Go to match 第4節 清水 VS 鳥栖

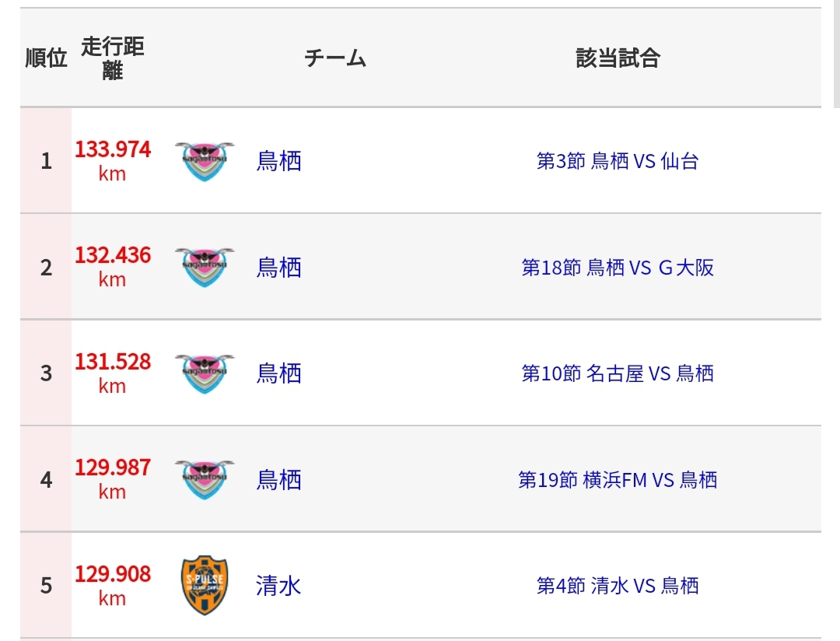click(618, 586)
